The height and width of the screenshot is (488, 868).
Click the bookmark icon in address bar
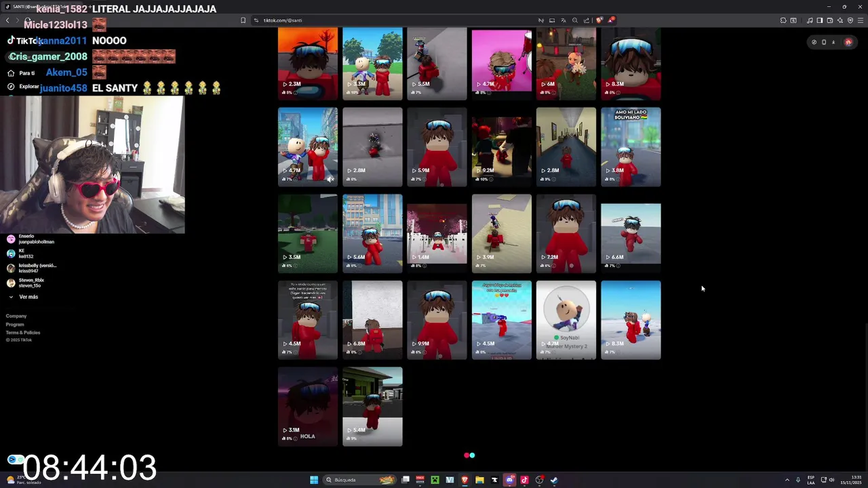coord(243,20)
